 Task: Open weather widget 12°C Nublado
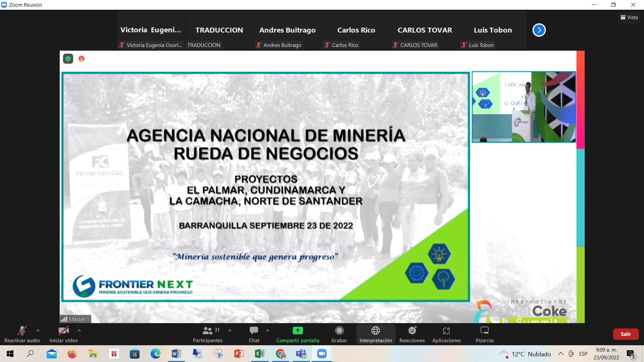point(525,354)
